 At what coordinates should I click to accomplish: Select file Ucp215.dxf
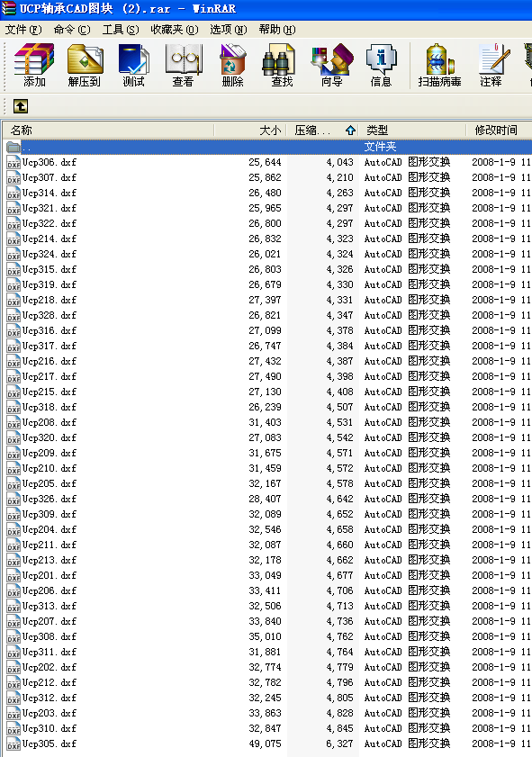pyautogui.click(x=50, y=392)
